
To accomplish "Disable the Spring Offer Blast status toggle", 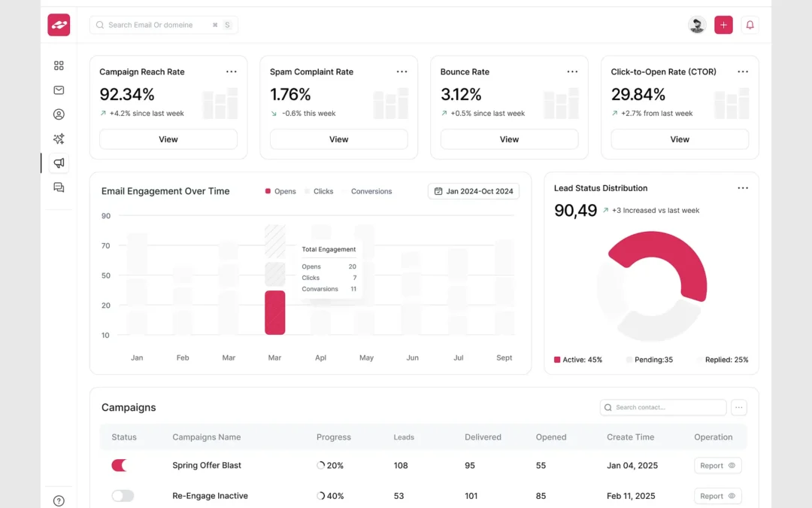I will click(119, 465).
